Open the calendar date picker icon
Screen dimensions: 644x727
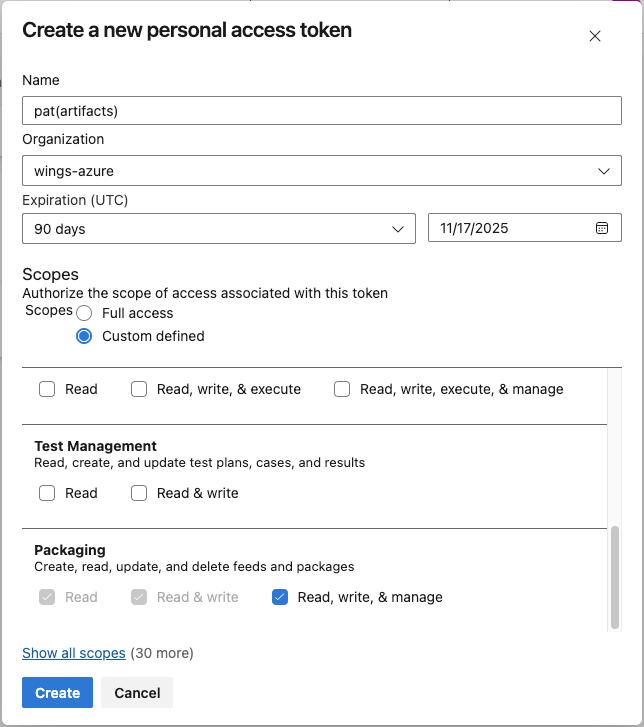[x=602, y=228]
